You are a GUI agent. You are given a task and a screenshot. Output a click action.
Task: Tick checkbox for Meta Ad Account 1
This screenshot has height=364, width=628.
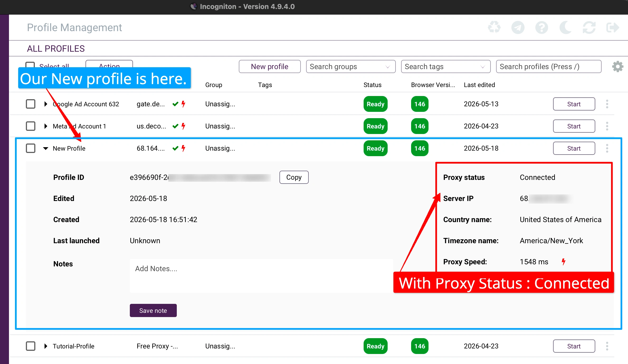(x=31, y=126)
